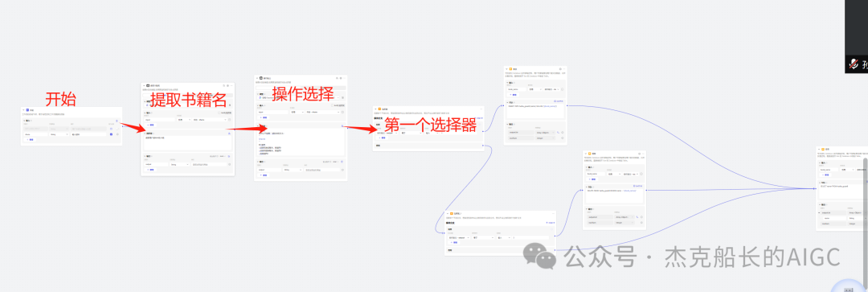Click muted microphone icon on meeting thumbnail
Screen dimensions: 868x292
pyautogui.click(x=854, y=64)
